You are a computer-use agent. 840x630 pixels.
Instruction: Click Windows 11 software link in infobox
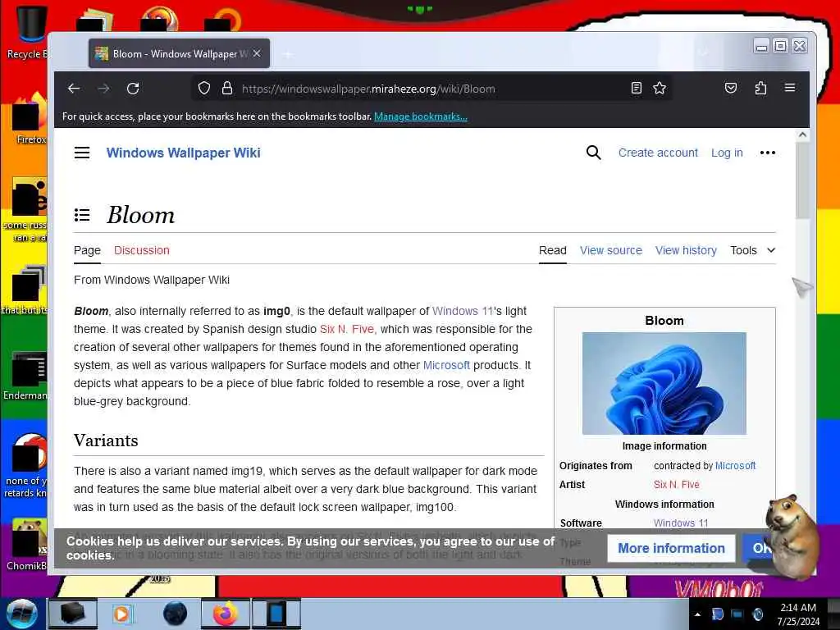click(x=680, y=523)
